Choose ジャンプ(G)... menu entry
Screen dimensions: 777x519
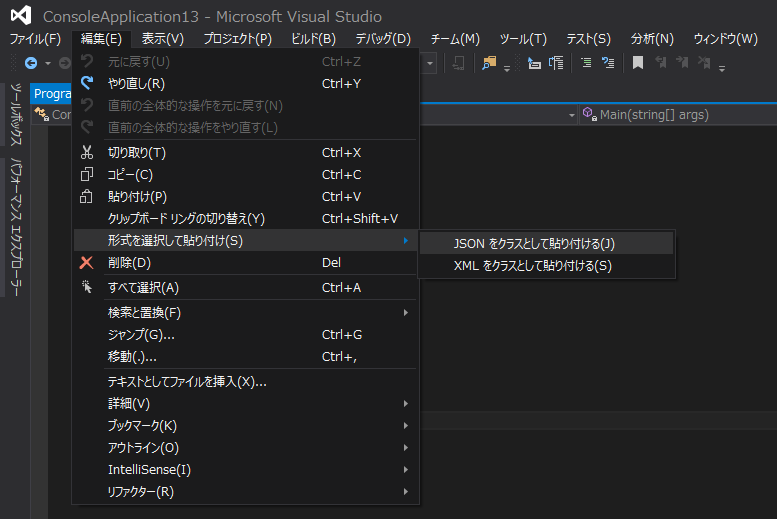(246, 335)
